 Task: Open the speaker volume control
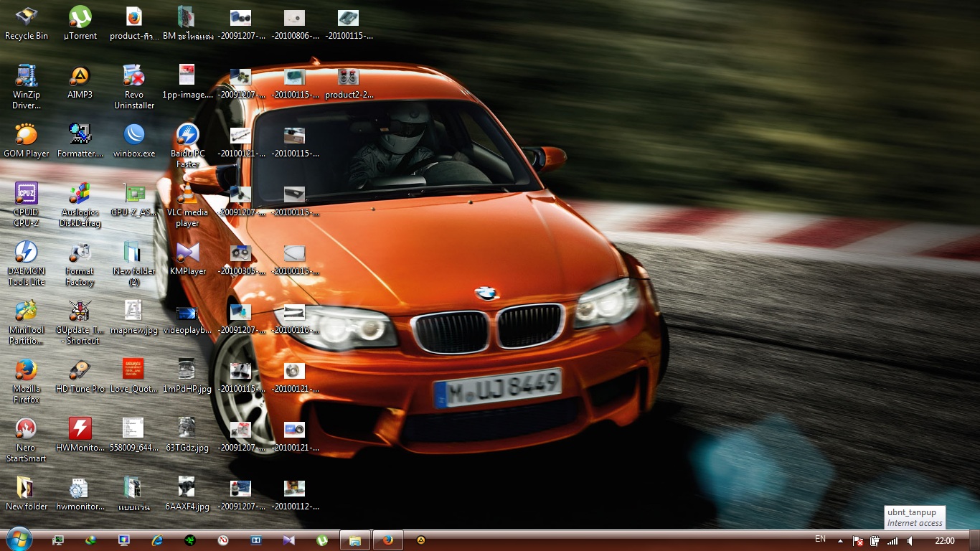tap(910, 540)
